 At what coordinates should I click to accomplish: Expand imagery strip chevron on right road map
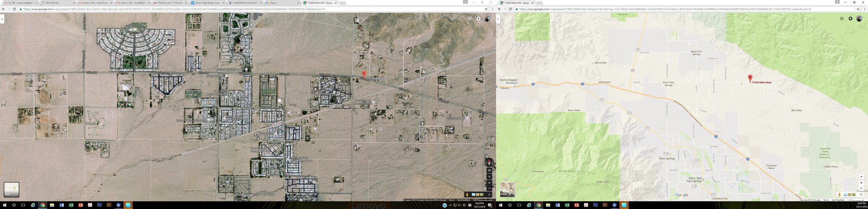coord(861,195)
